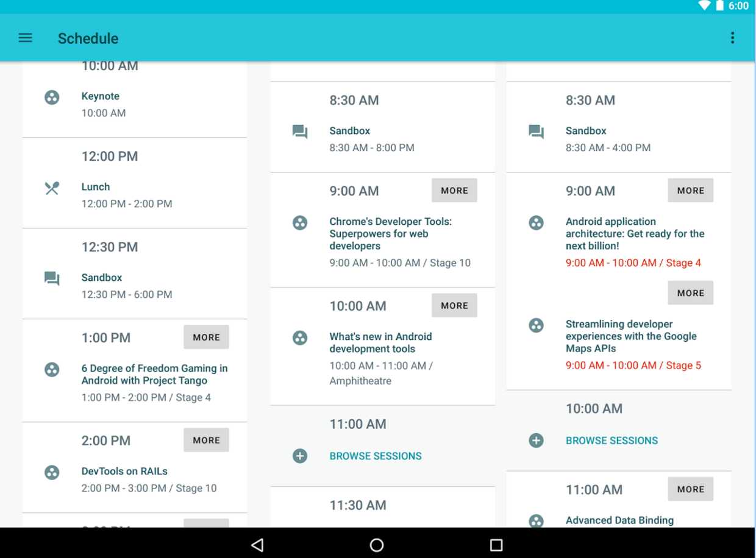This screenshot has height=558, width=756.
Task: Open What's new in Android development tools
Action: tap(380, 343)
